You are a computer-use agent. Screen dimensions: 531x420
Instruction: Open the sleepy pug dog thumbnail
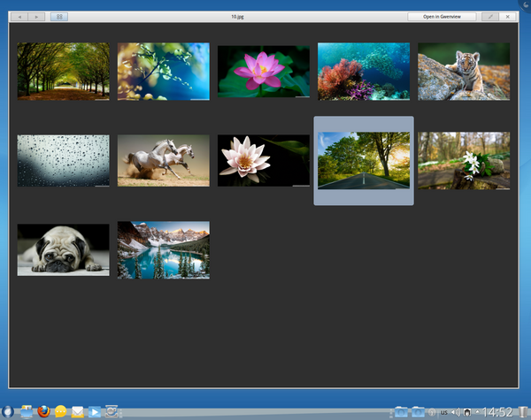(63, 249)
